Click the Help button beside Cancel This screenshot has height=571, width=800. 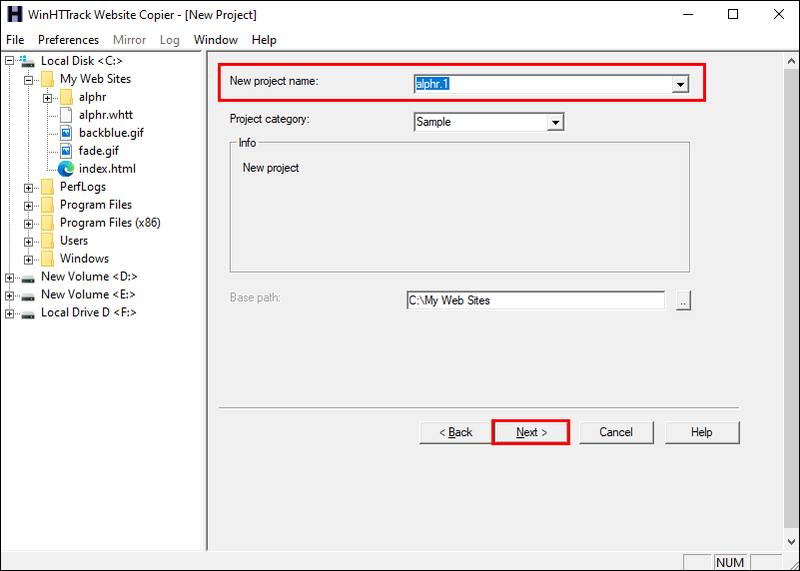[702, 432]
